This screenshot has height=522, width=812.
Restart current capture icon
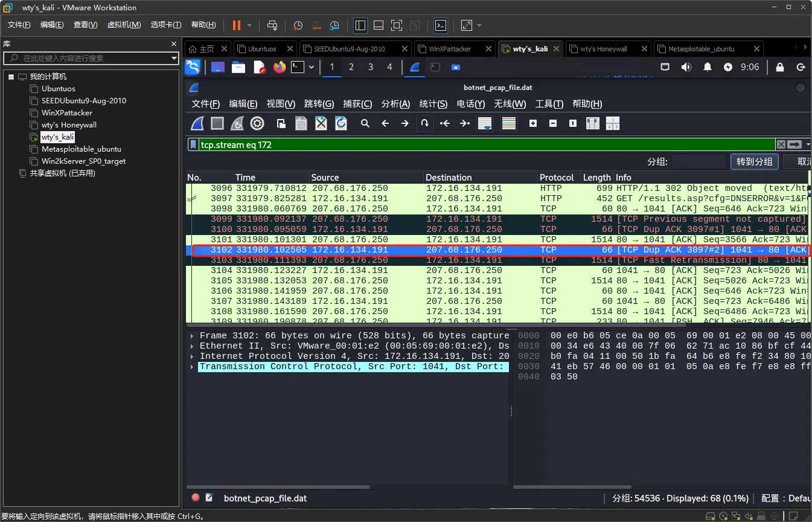click(x=237, y=124)
